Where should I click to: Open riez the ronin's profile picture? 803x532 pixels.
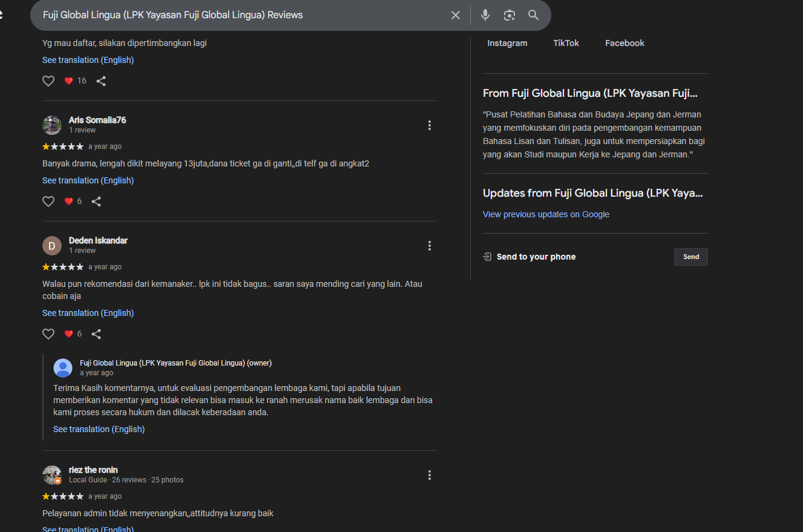(x=52, y=475)
